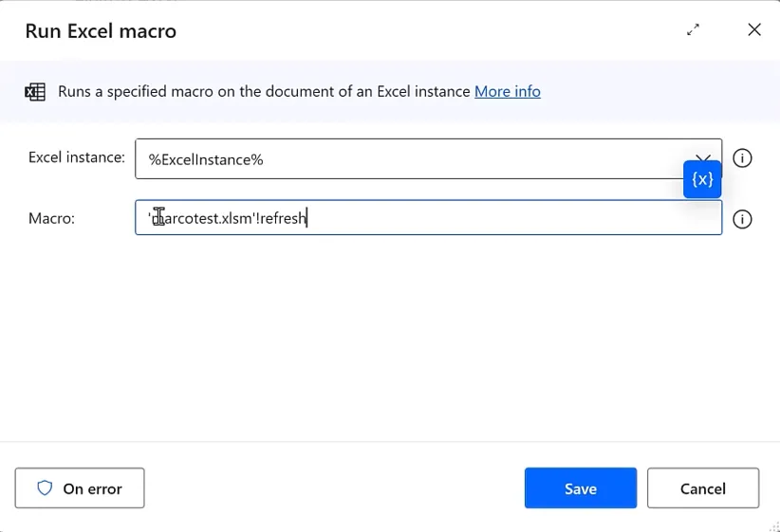Click the resize grip at dialog corner
The width and height of the screenshot is (780, 532).
(x=774, y=526)
